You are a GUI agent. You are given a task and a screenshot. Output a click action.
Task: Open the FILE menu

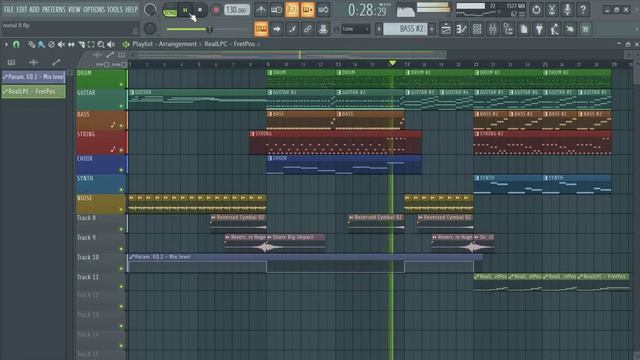coord(8,9)
